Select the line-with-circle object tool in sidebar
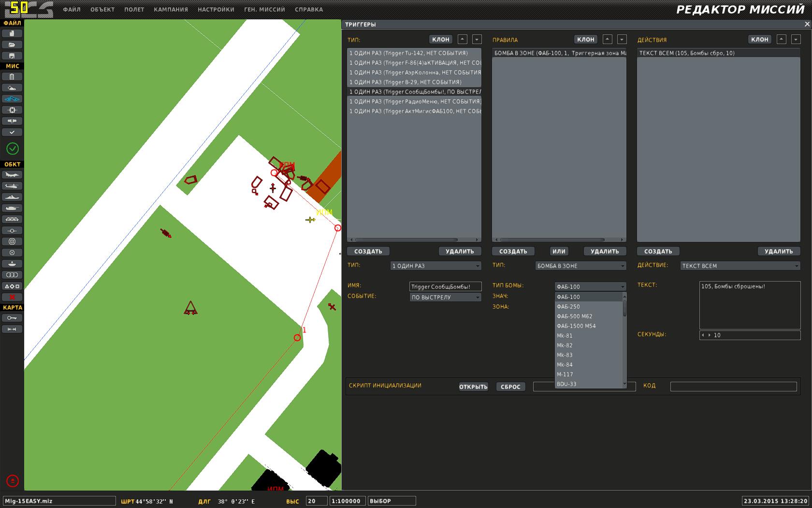The width and height of the screenshot is (812, 508). tap(12, 230)
